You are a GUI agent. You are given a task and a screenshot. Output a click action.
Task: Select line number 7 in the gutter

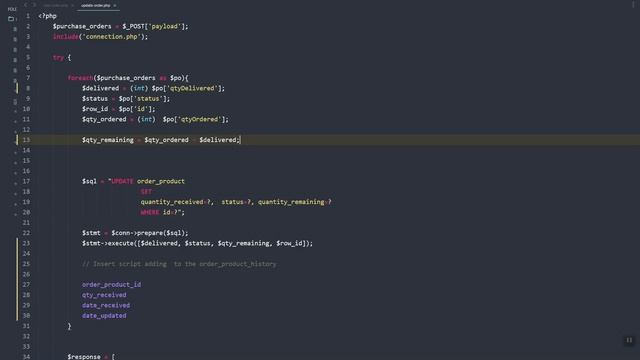(x=28, y=78)
